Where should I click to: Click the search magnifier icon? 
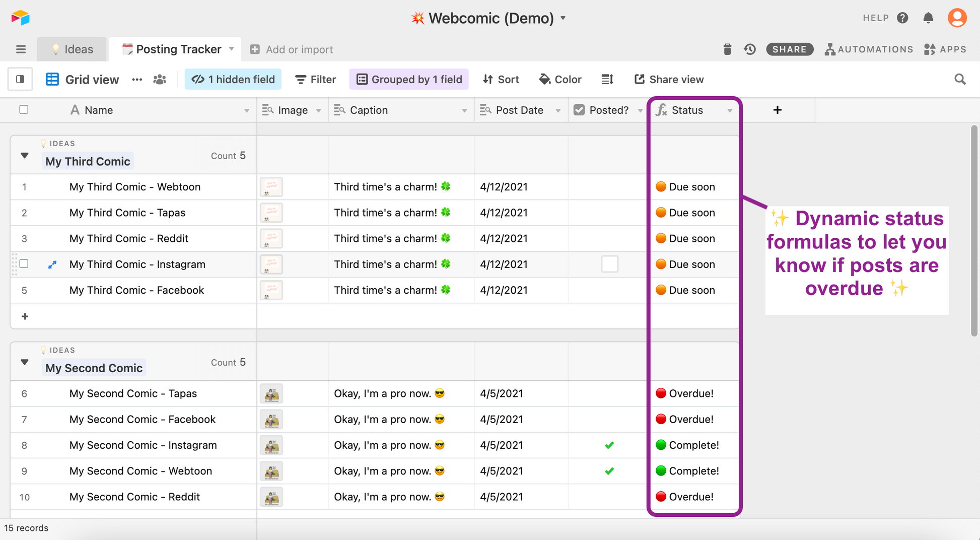[960, 79]
